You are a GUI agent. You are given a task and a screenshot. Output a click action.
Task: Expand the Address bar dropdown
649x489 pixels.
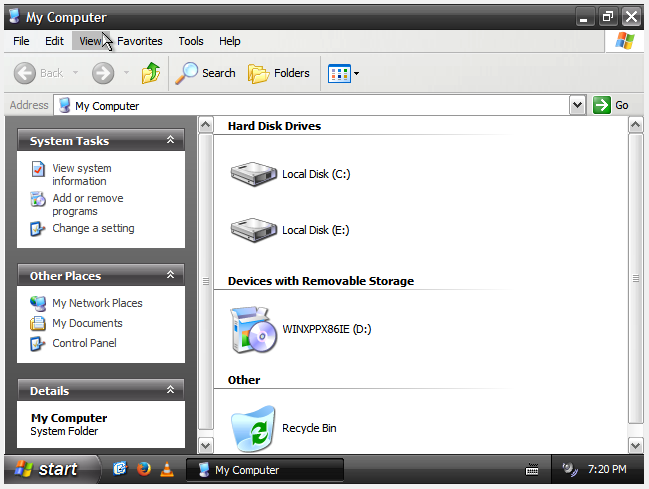(x=577, y=105)
